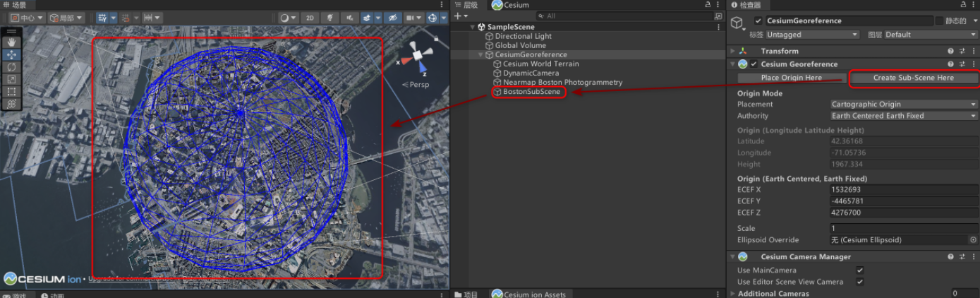This screenshot has width=980, height=298.
Task: Toggle grid snapping icon in scene toolbar
Action: (102, 18)
